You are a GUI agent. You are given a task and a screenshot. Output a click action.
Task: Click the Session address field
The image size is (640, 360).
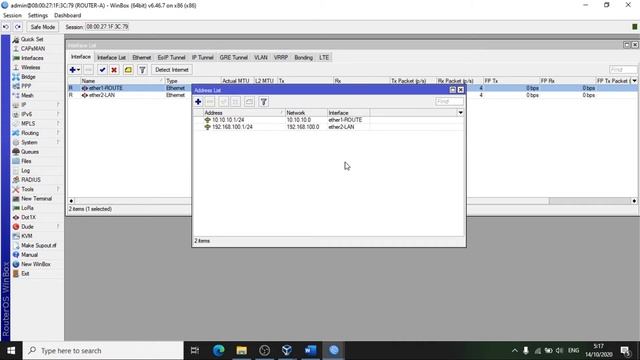click(x=107, y=27)
